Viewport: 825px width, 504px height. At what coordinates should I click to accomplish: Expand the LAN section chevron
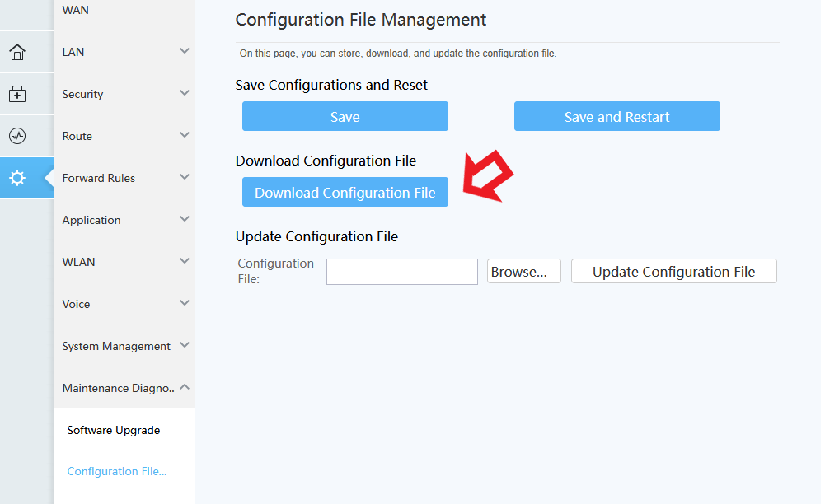[185, 52]
